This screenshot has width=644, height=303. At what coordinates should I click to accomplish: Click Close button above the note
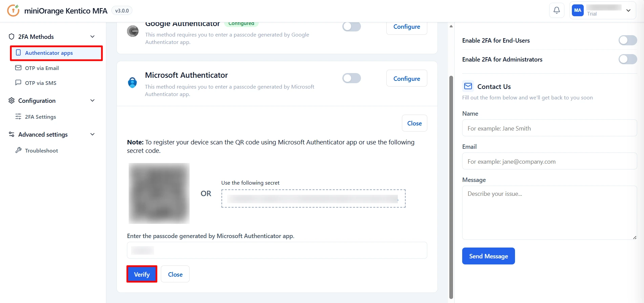(414, 123)
